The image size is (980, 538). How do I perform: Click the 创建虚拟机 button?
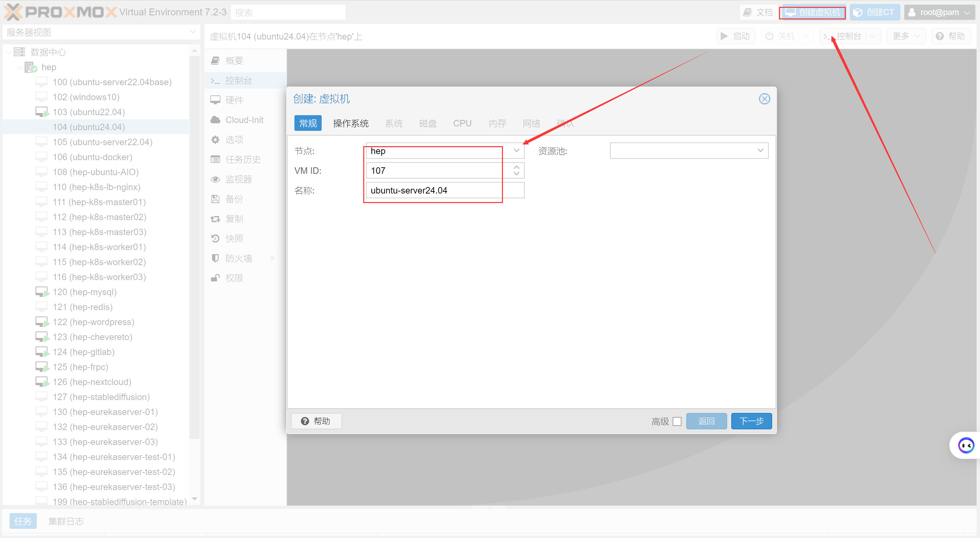tap(812, 12)
